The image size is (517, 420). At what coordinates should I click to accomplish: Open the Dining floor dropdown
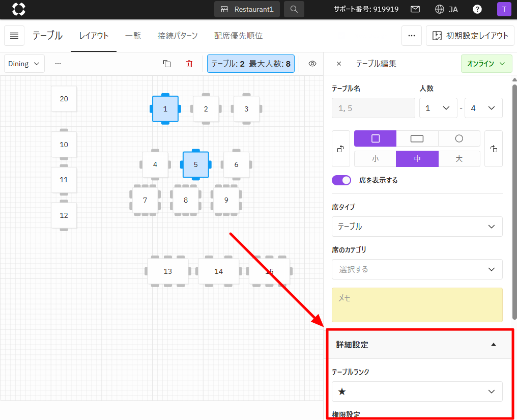pos(24,64)
